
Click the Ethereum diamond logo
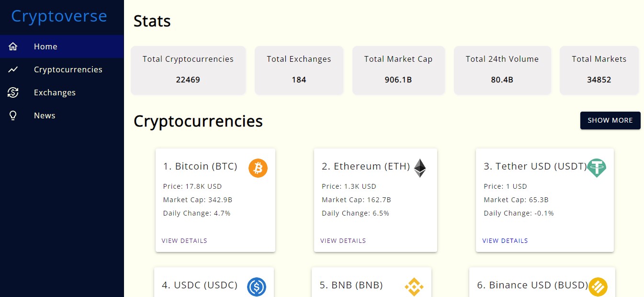pos(420,168)
